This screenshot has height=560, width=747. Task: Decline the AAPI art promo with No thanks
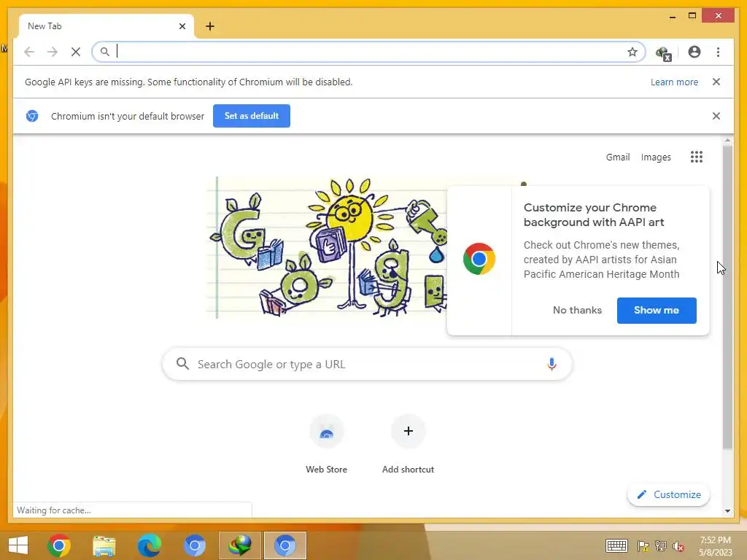pyautogui.click(x=578, y=310)
